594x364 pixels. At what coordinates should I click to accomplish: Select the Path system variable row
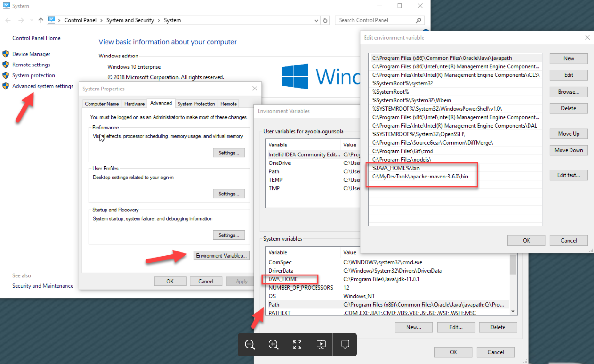click(x=387, y=305)
